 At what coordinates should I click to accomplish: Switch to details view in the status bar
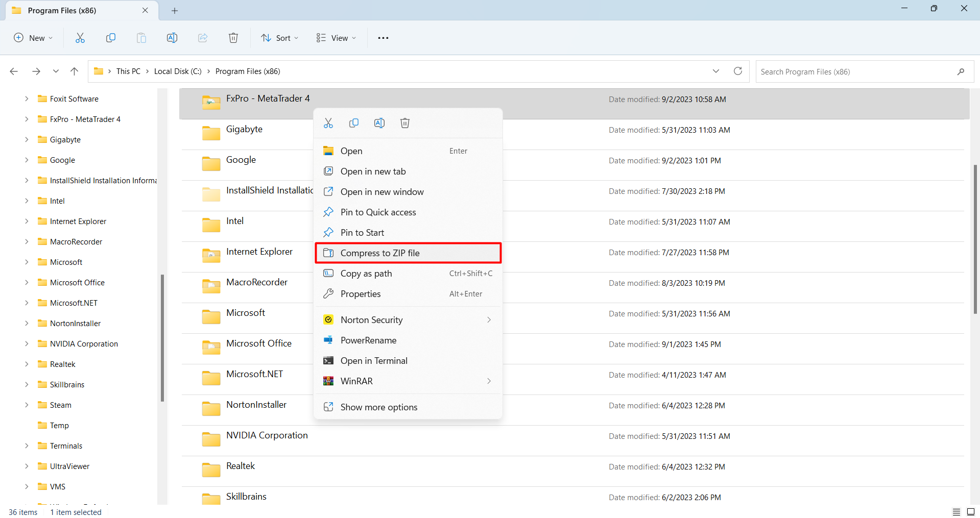click(957, 512)
